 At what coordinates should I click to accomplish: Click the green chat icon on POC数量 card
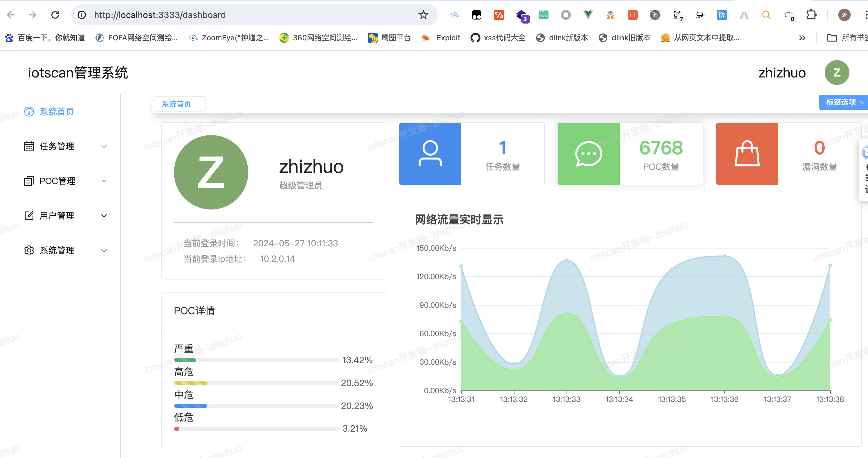coord(588,154)
